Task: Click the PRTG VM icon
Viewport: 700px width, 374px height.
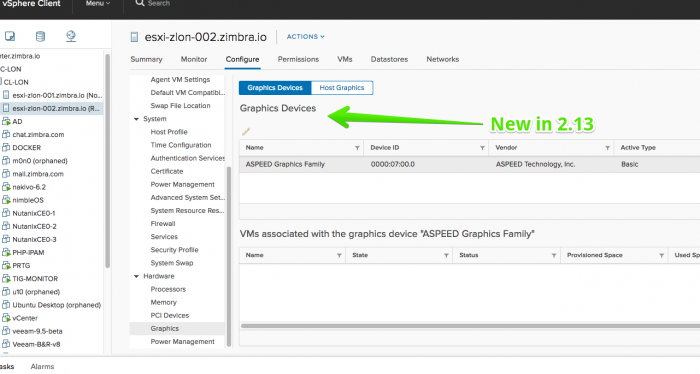Action: [6, 266]
